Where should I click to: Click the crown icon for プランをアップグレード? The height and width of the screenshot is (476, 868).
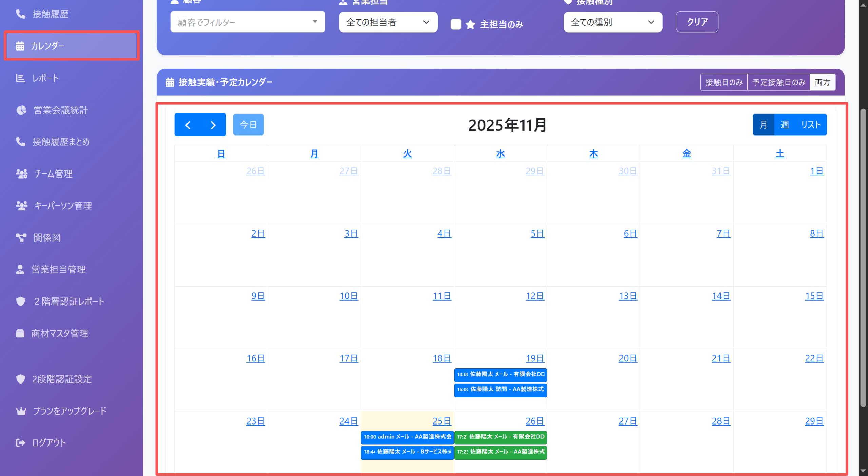point(21,411)
